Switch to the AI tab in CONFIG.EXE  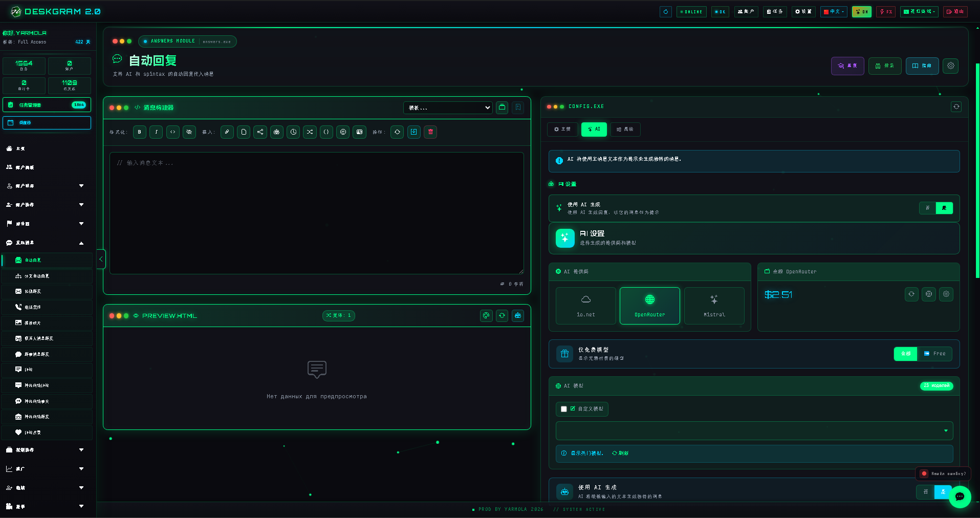(x=594, y=129)
